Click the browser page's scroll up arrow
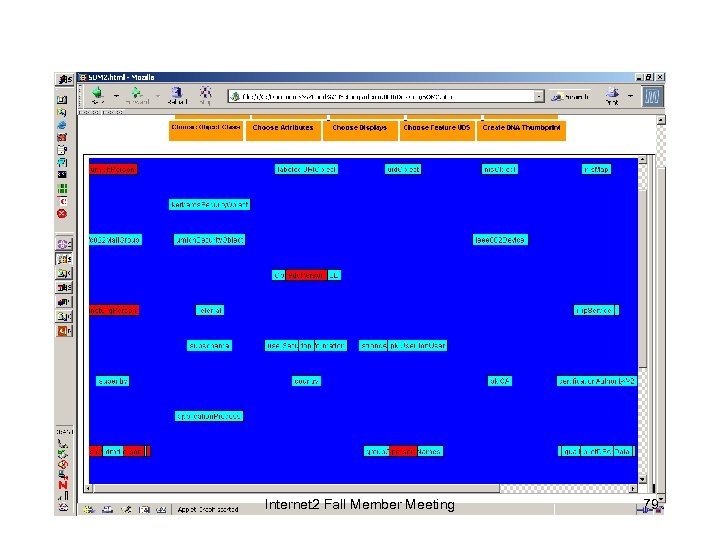The image size is (720, 540). (x=661, y=120)
